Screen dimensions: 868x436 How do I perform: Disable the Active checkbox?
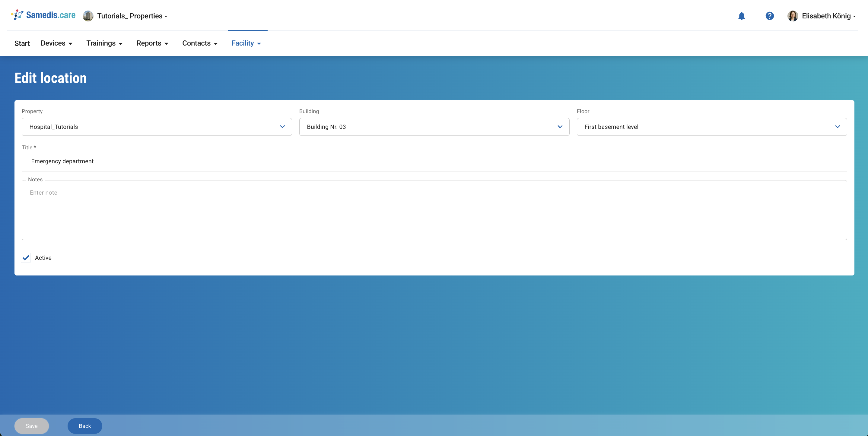coord(26,258)
